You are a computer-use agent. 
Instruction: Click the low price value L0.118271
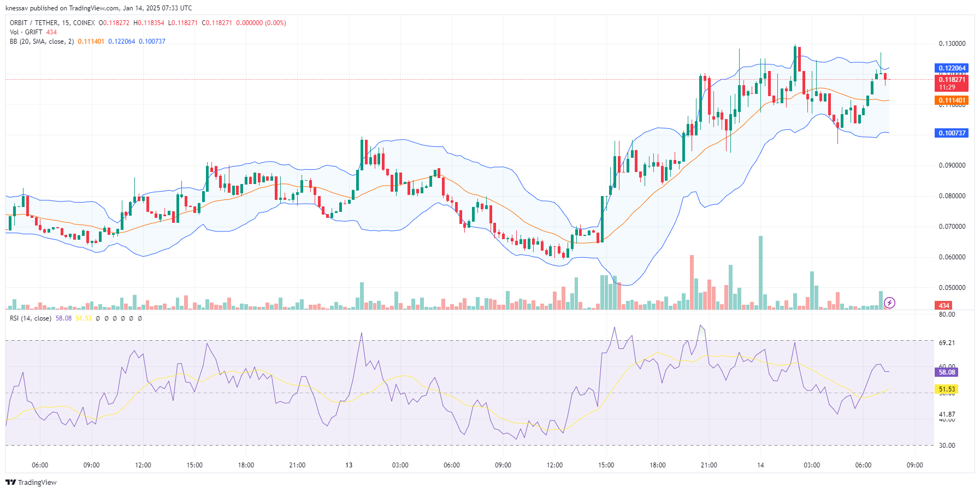(x=183, y=23)
